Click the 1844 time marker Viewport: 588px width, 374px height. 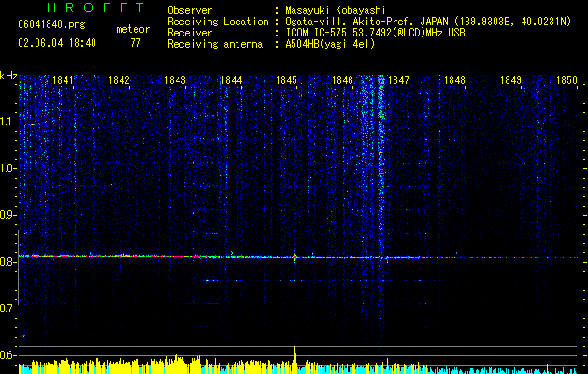click(232, 80)
